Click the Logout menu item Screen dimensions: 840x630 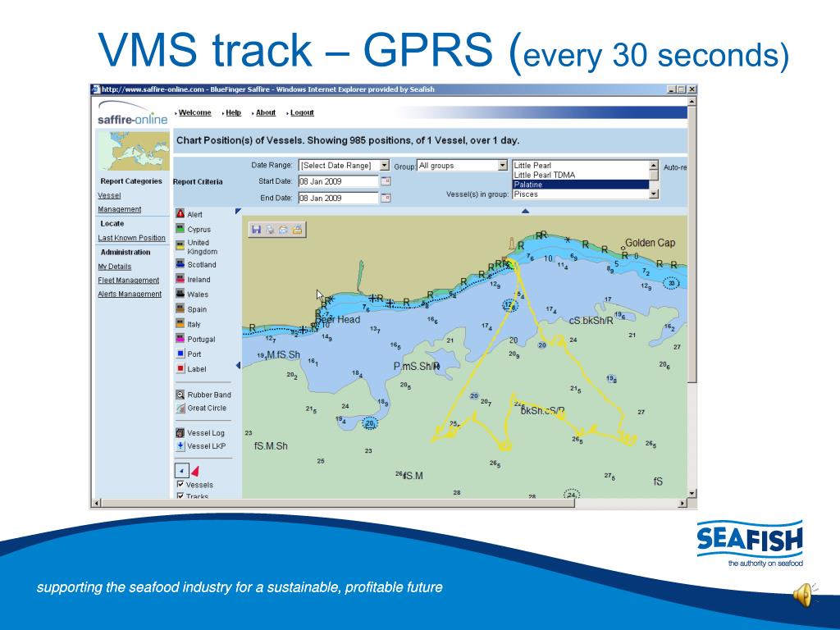(x=302, y=112)
